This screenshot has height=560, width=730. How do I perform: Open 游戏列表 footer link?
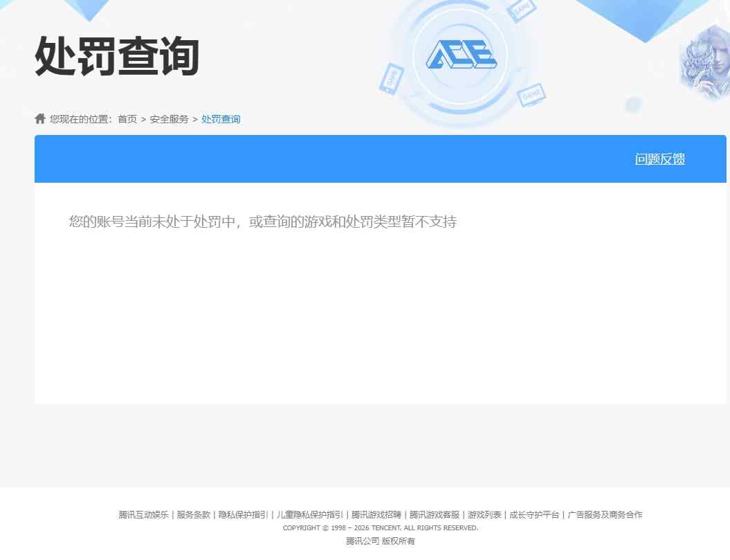pos(484,515)
